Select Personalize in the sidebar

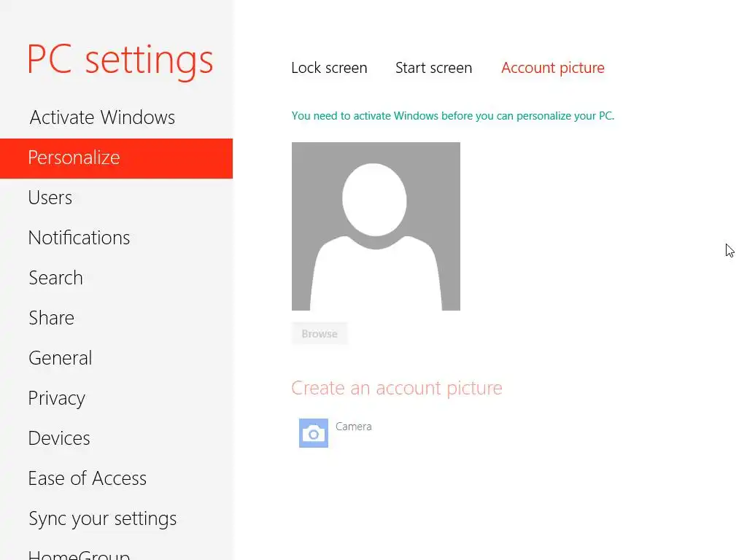click(x=116, y=158)
